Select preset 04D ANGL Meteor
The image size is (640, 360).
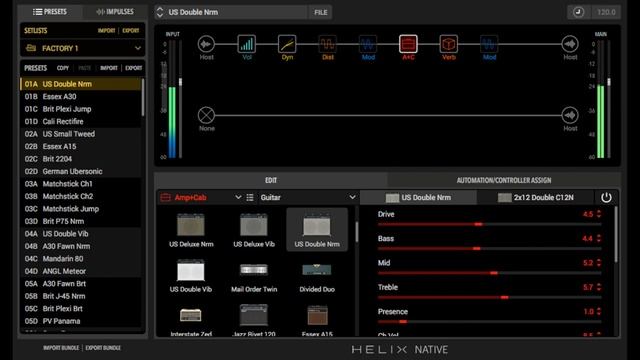tap(81, 271)
